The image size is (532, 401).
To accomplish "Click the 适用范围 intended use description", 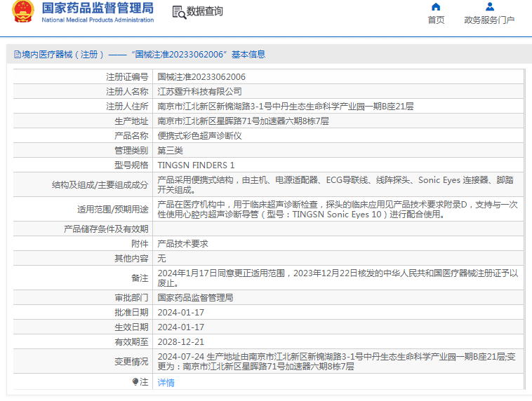I will click(338, 209).
